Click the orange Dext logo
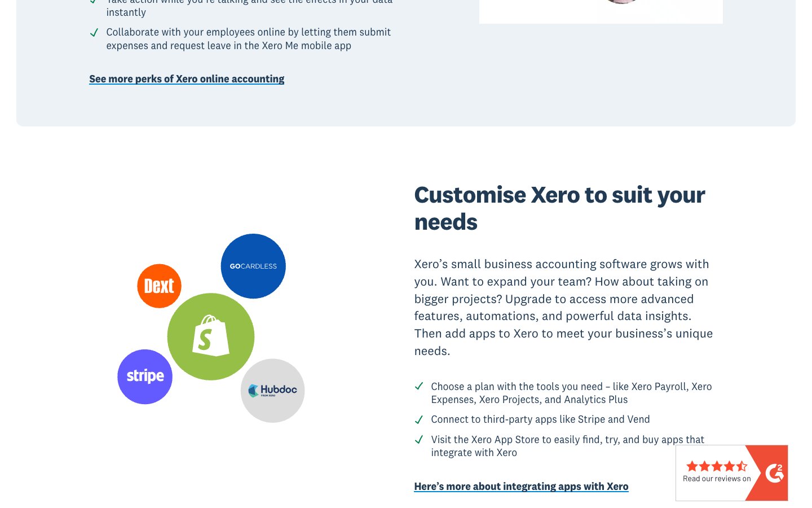The image size is (812, 508). (x=159, y=286)
